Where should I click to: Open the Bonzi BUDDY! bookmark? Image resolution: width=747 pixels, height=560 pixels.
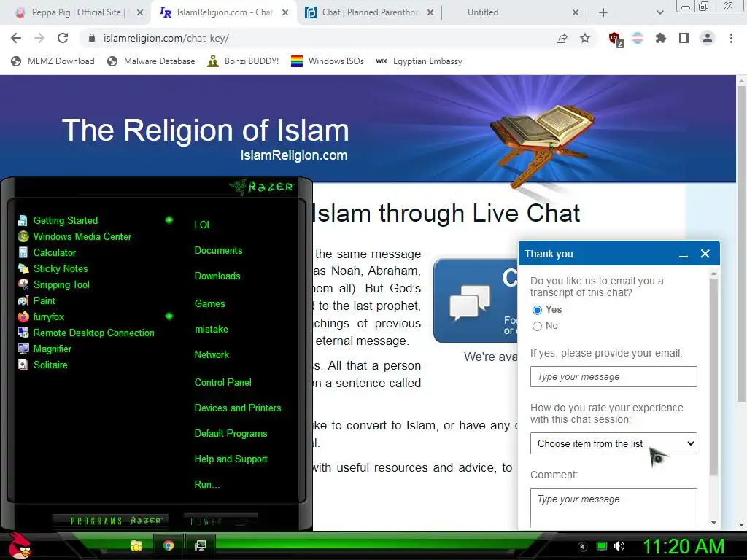243,61
